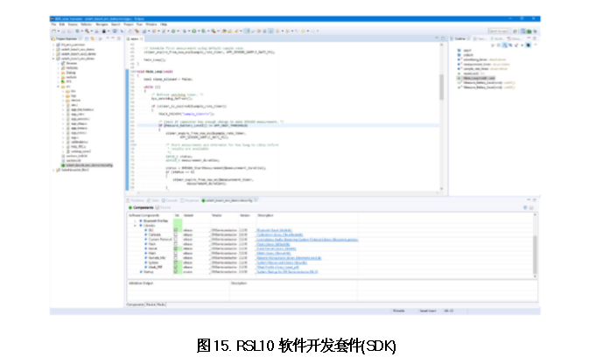
Task: Click the Quick Access search field
Action: click(498, 31)
